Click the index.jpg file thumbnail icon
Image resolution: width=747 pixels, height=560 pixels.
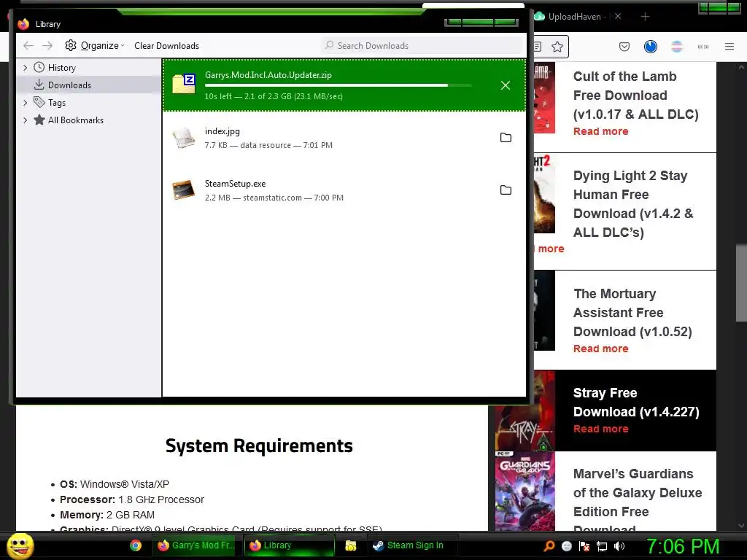(184, 138)
